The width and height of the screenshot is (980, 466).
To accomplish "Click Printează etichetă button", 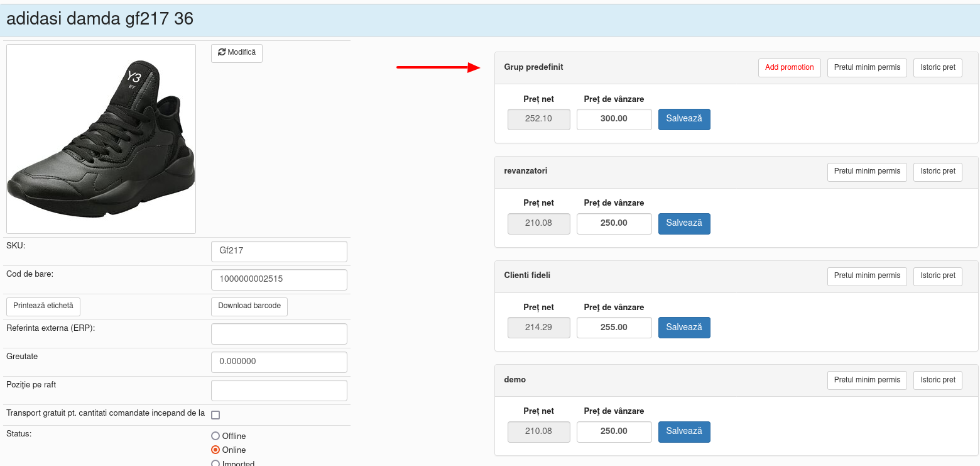I will click(x=43, y=306).
